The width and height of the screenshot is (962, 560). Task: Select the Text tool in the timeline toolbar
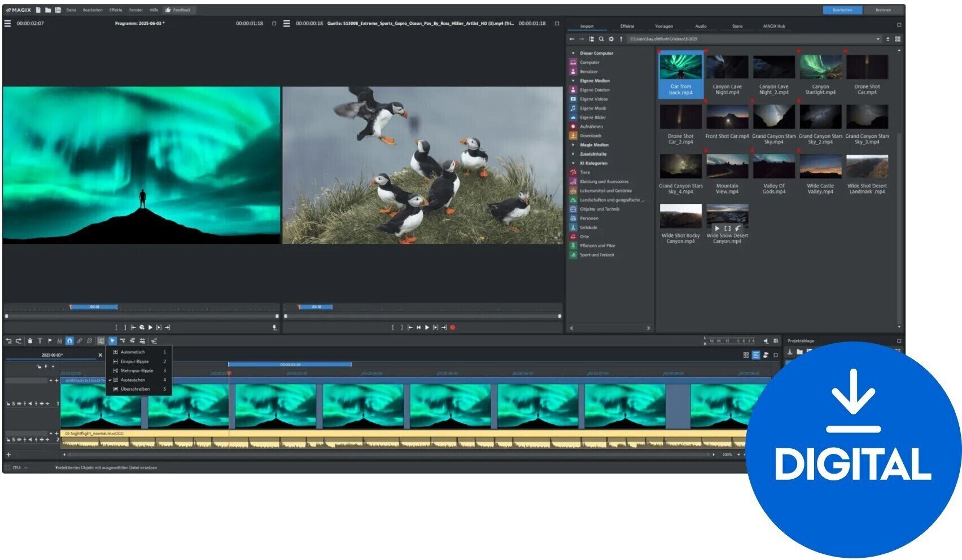point(40,340)
